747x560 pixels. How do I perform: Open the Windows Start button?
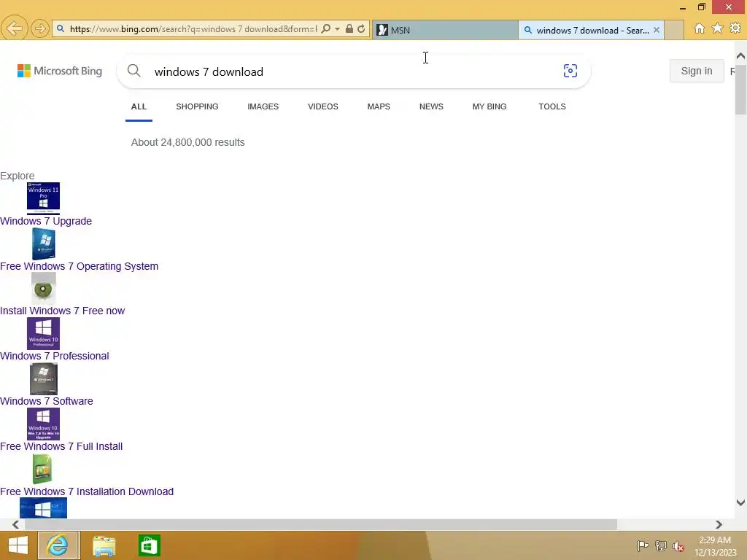18,545
